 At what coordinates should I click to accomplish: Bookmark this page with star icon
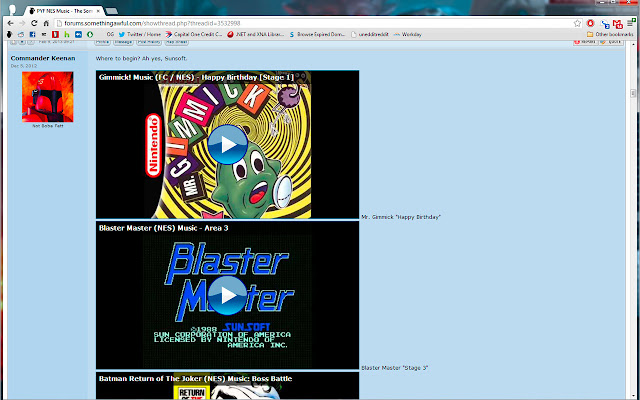579,21
